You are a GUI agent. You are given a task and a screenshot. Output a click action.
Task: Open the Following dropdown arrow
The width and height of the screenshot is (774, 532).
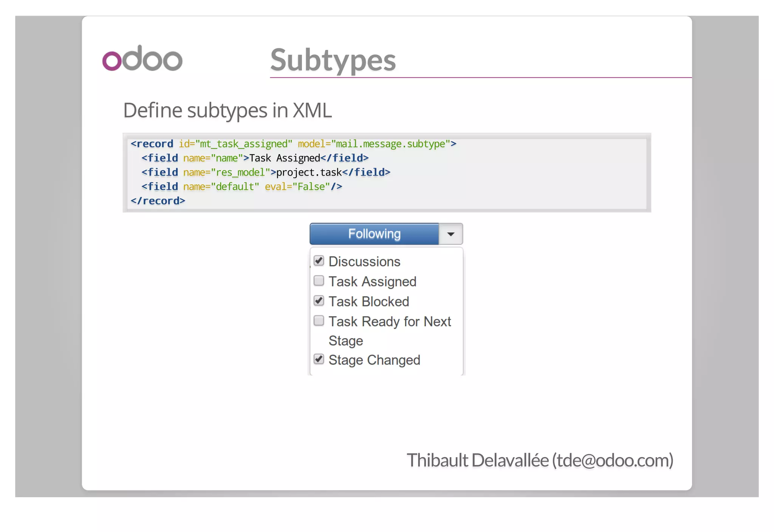pyautogui.click(x=451, y=234)
